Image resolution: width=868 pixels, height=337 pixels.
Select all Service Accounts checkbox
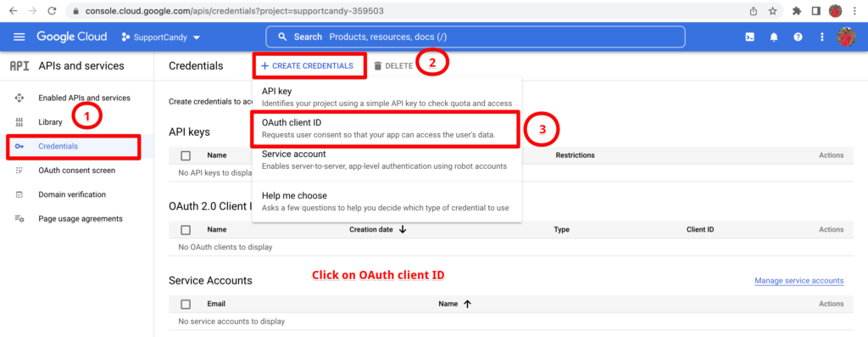[186, 304]
